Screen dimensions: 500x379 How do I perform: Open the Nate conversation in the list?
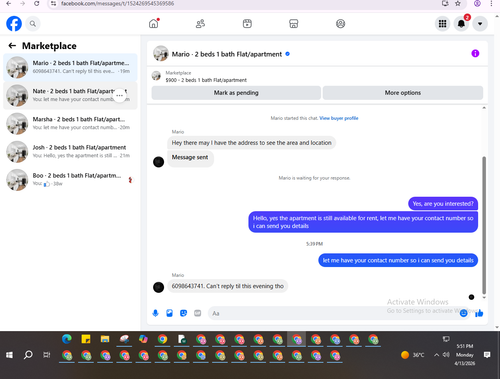tap(70, 95)
